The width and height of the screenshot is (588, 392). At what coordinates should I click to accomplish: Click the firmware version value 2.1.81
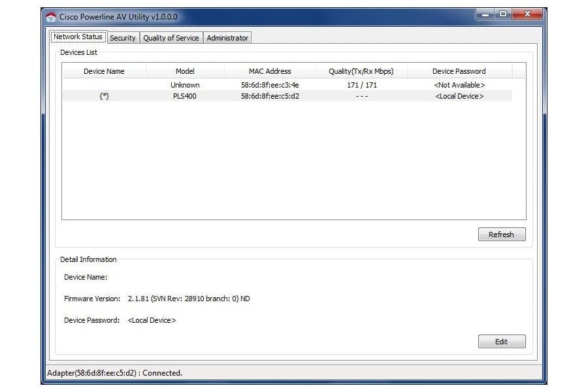tap(189, 299)
